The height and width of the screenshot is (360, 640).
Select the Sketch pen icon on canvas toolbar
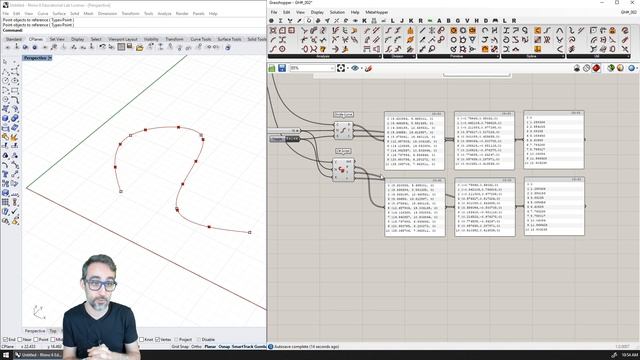368,68
